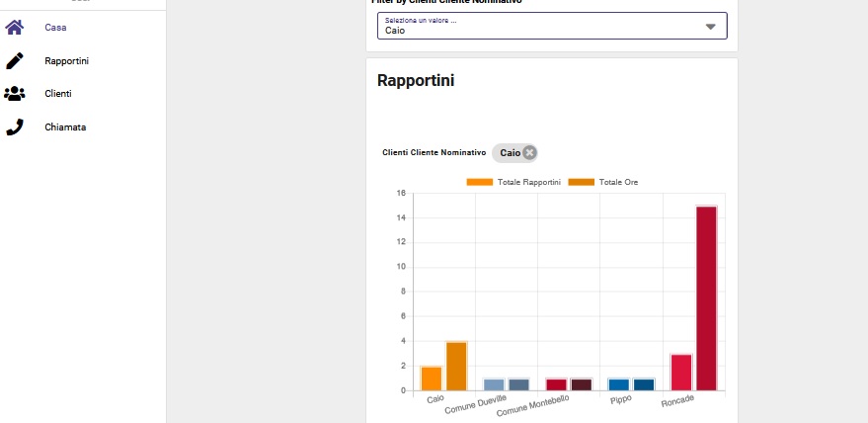Open Casa in the sidebar menu
Image resolution: width=868 pixels, height=423 pixels.
click(x=55, y=27)
